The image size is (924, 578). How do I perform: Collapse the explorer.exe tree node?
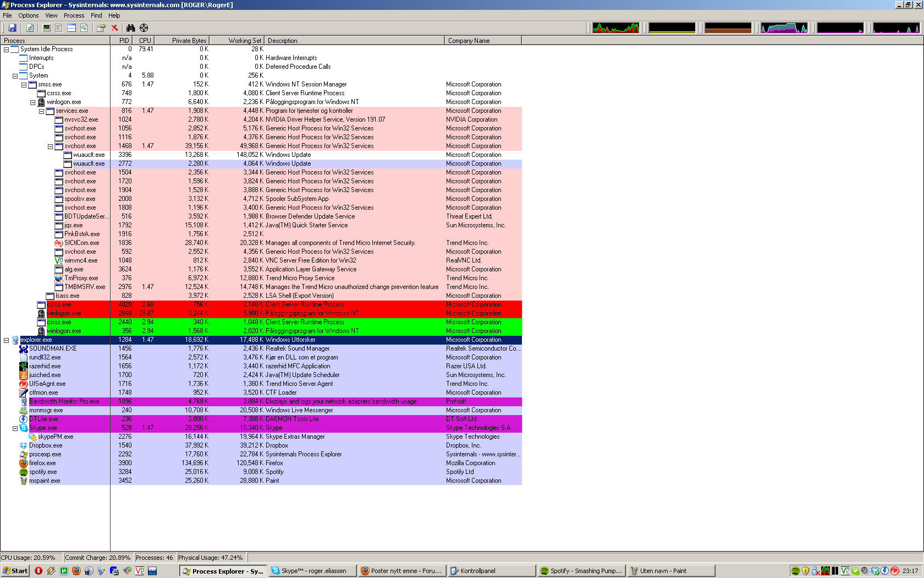point(6,340)
